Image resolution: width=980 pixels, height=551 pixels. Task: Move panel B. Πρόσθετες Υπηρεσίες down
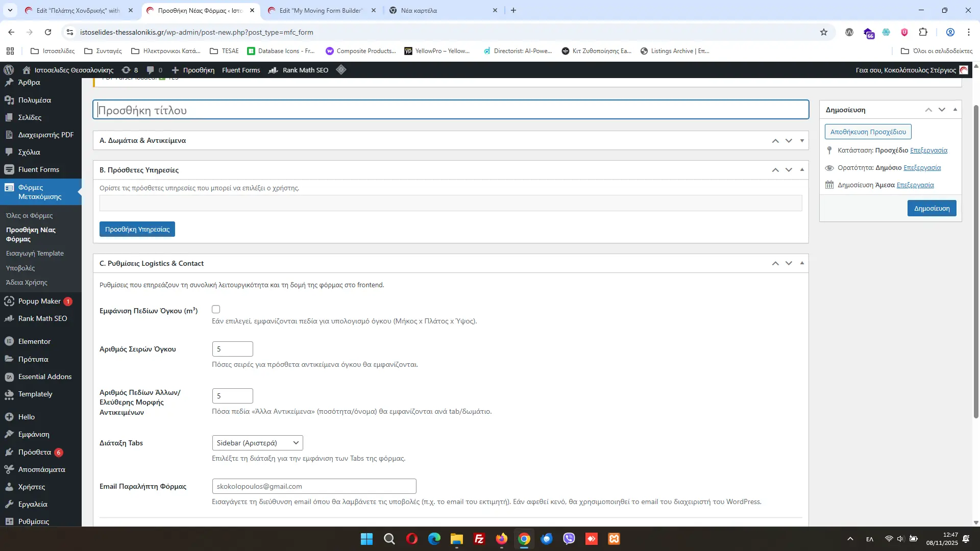[x=789, y=170]
